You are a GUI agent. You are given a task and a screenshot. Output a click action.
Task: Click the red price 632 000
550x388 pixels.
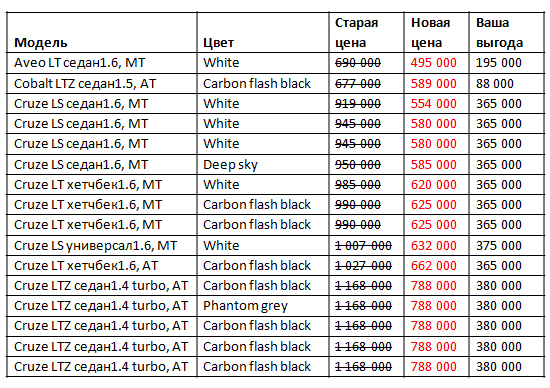(434, 246)
